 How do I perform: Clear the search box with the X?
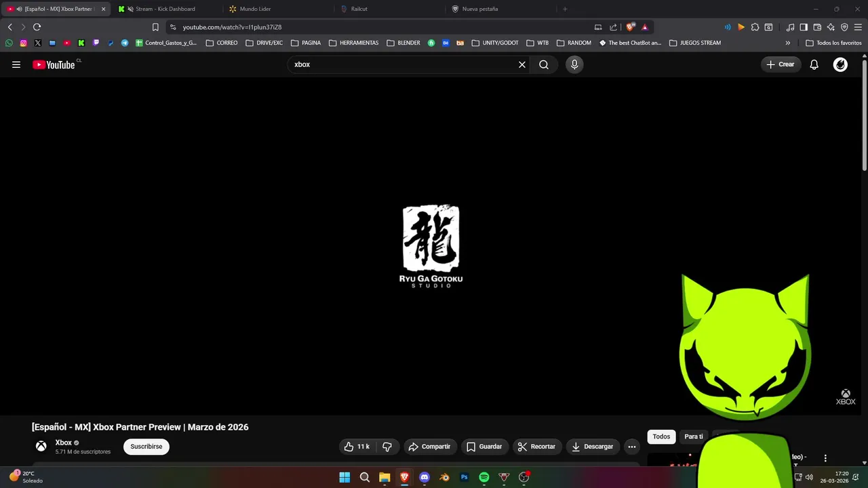(x=522, y=64)
